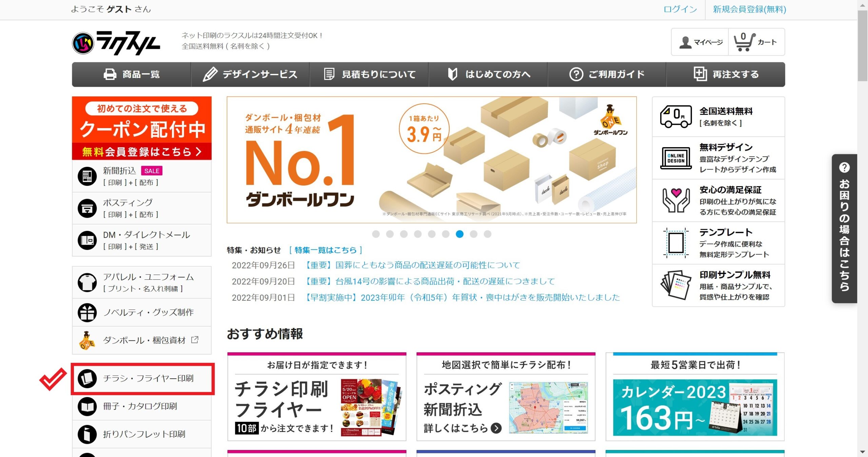Viewport: 868px width, 457px height.
Task: Click the マイページ person icon
Action: pos(685,42)
